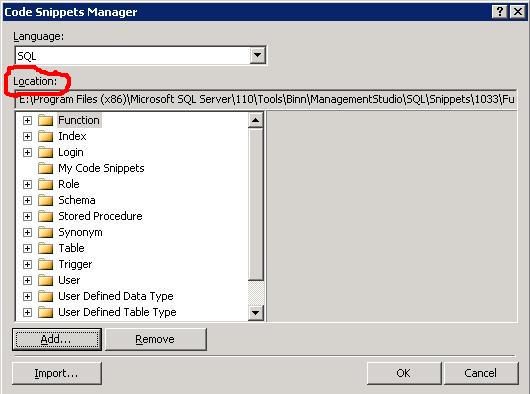Click the snippet list scroll down arrow
530x394 pixels.
pyautogui.click(x=256, y=313)
